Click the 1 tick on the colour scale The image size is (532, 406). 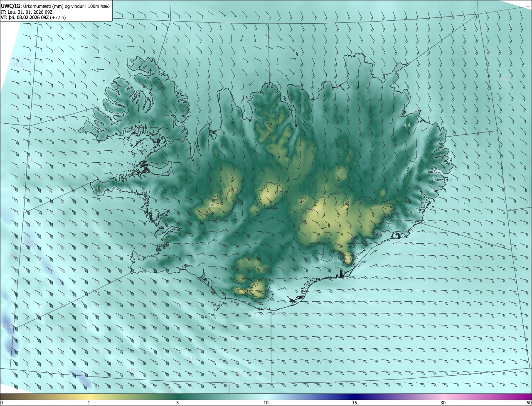point(89,403)
